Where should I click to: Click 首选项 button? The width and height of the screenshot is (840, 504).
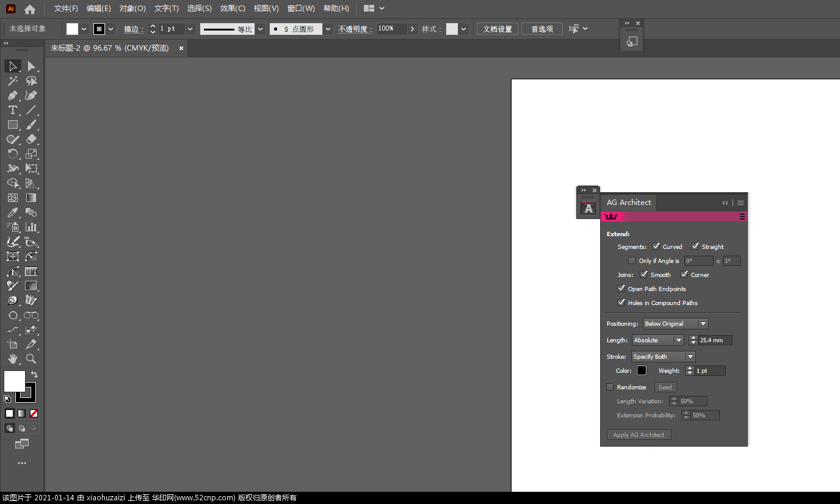tap(542, 29)
